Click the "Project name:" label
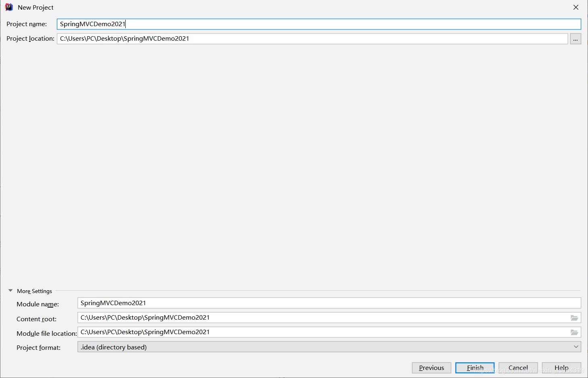Image resolution: width=588 pixels, height=378 pixels. pyautogui.click(x=27, y=24)
